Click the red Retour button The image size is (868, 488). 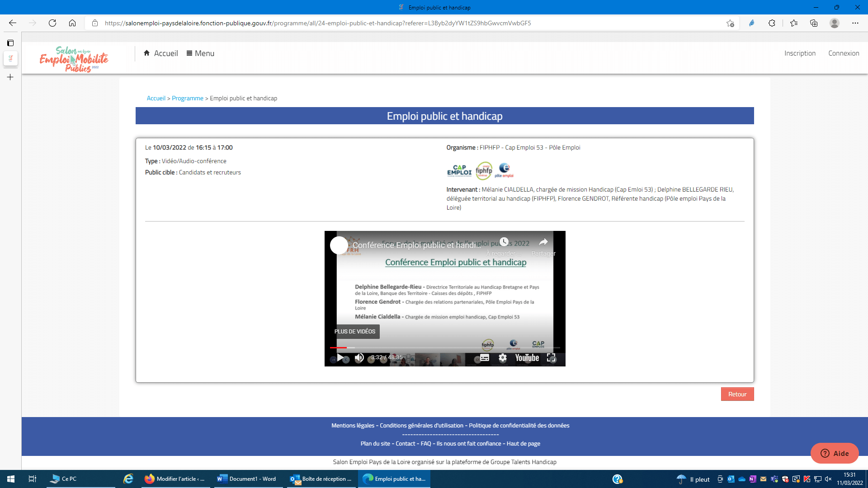pos(737,394)
